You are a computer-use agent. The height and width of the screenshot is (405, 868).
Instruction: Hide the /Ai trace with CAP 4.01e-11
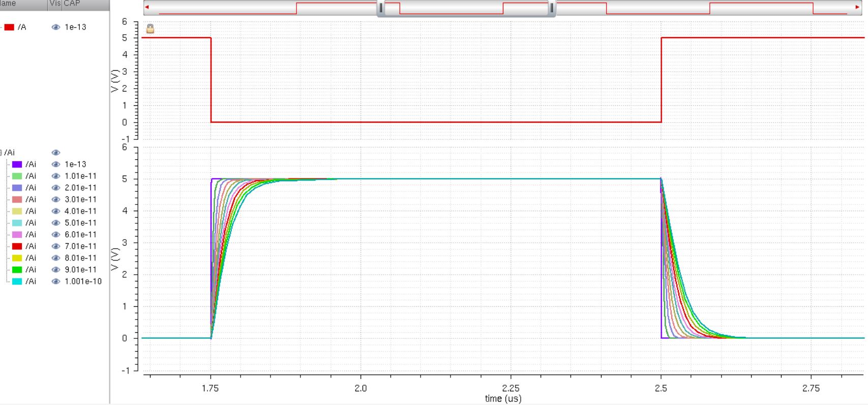pyautogui.click(x=55, y=211)
